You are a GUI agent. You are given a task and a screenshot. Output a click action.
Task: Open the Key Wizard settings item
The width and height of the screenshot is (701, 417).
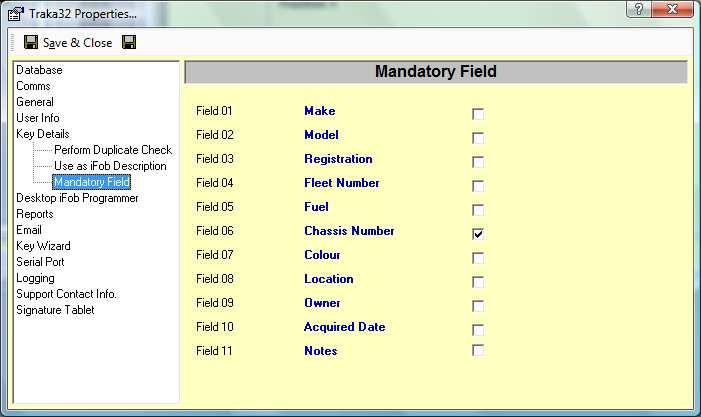43,246
